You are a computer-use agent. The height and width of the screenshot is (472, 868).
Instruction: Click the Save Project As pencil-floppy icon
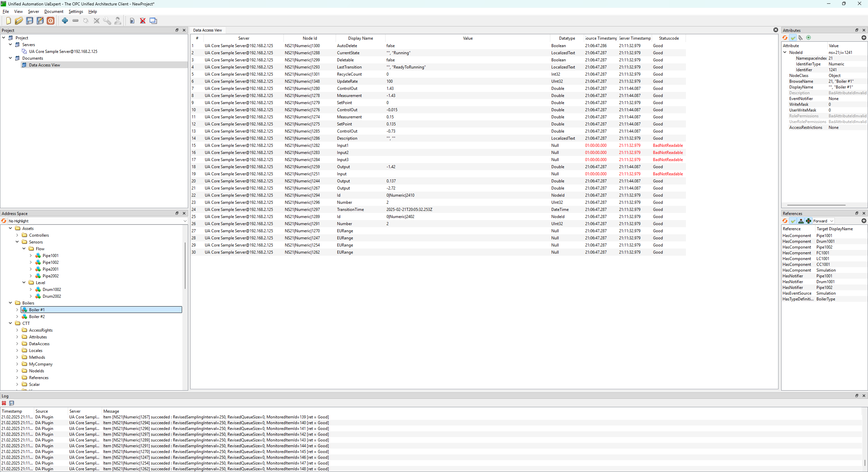click(x=40, y=21)
